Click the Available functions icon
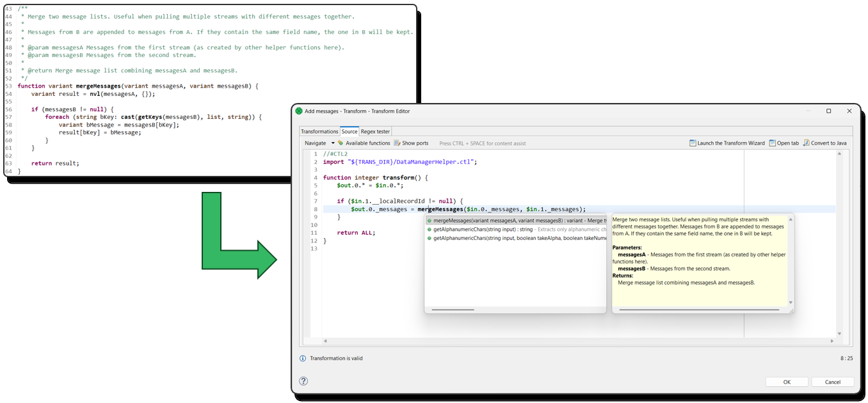The height and width of the screenshot is (403, 868). [x=341, y=143]
